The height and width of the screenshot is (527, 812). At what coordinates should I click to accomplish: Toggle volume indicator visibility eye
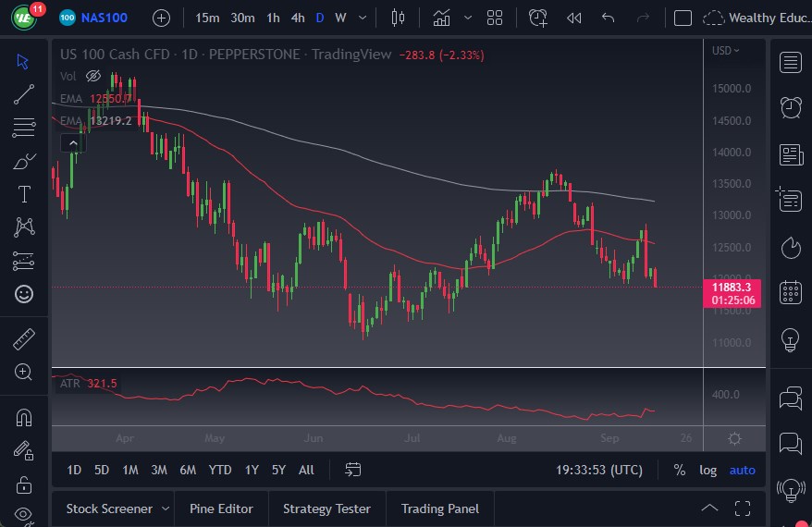coord(93,76)
